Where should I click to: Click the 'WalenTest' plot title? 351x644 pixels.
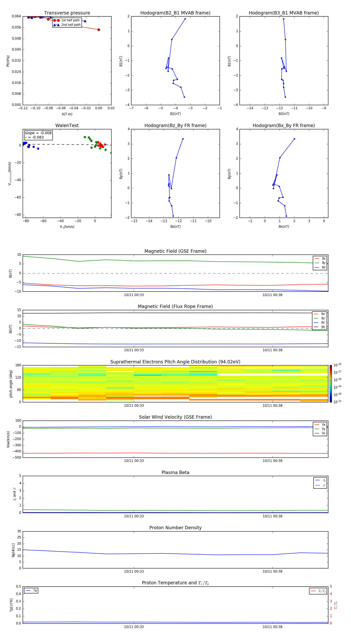tap(67, 125)
